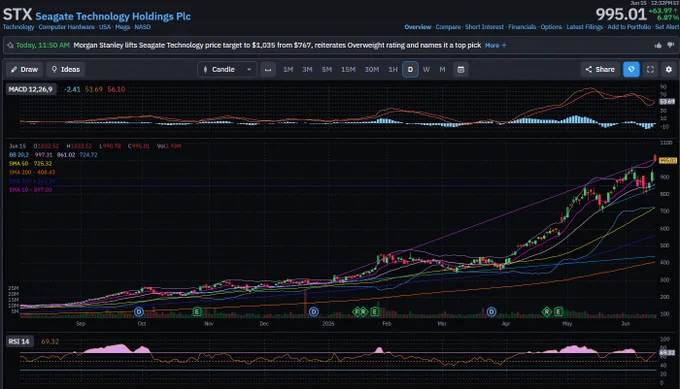The image size is (680, 389).
Task: Share this chart
Action: pyautogui.click(x=600, y=69)
